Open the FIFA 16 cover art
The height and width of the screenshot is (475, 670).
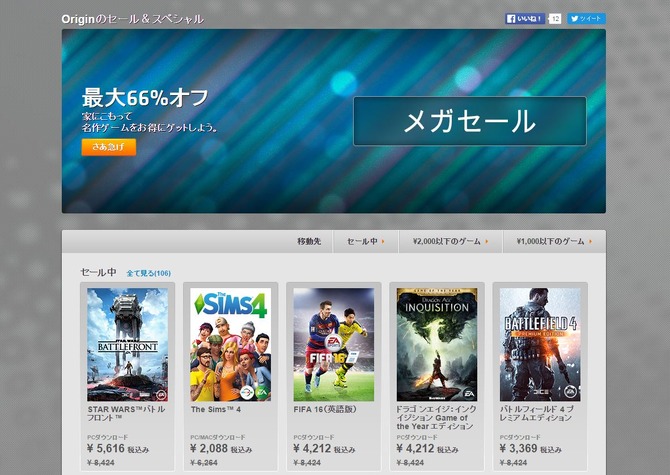[x=333, y=344]
